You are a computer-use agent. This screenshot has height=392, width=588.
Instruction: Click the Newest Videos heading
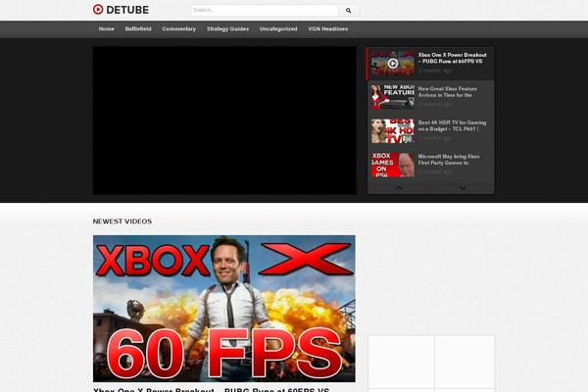click(122, 221)
